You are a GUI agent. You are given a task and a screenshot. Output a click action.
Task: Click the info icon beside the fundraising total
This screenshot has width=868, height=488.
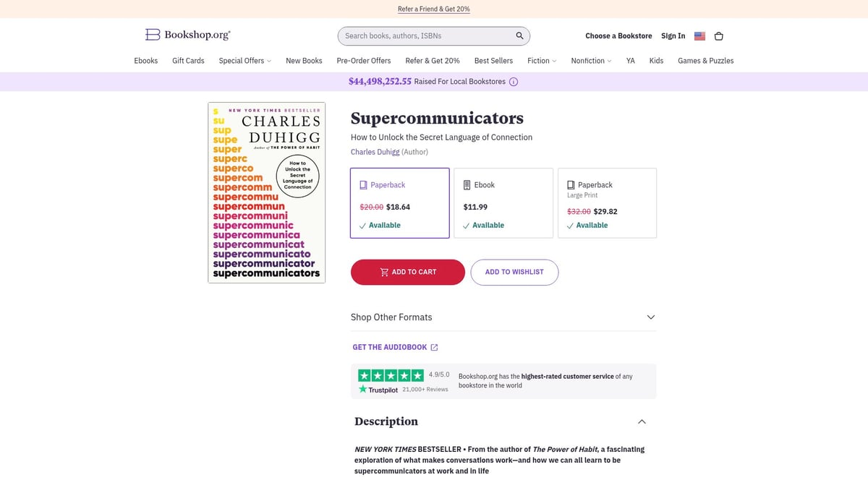(x=514, y=82)
